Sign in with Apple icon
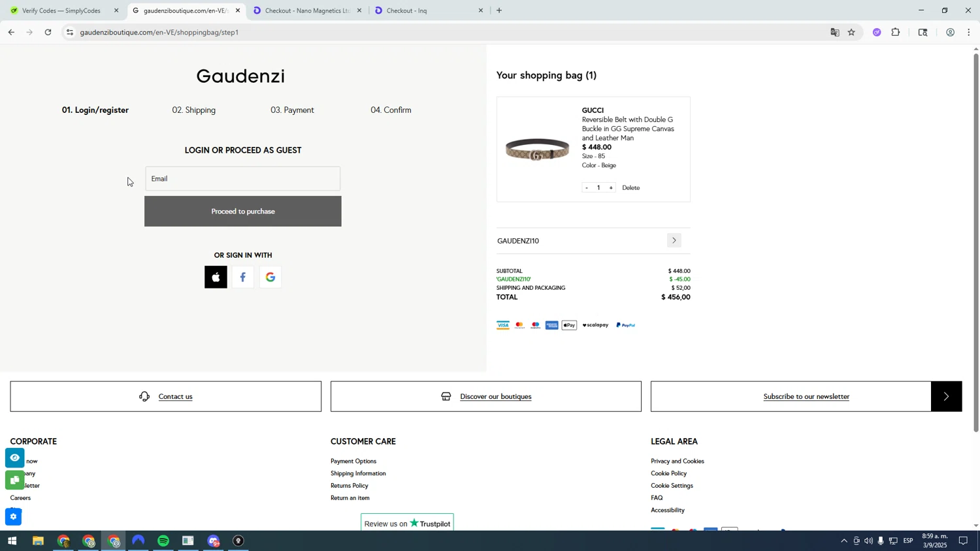This screenshot has height=551, width=980. [216, 277]
